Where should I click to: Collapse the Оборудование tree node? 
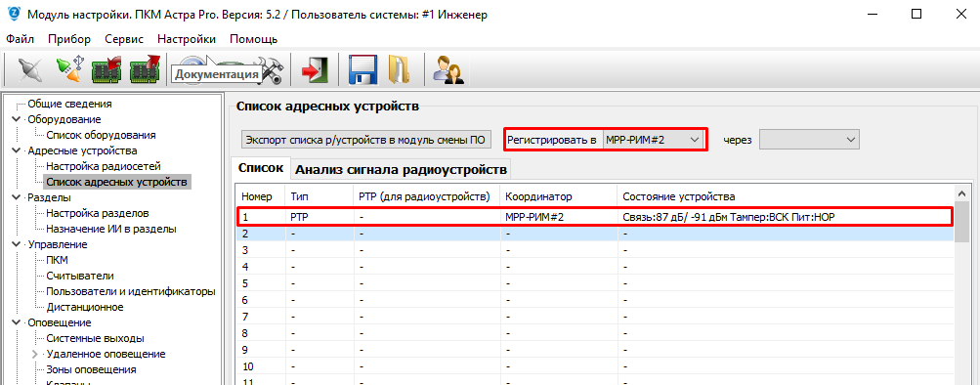pyautogui.click(x=16, y=119)
